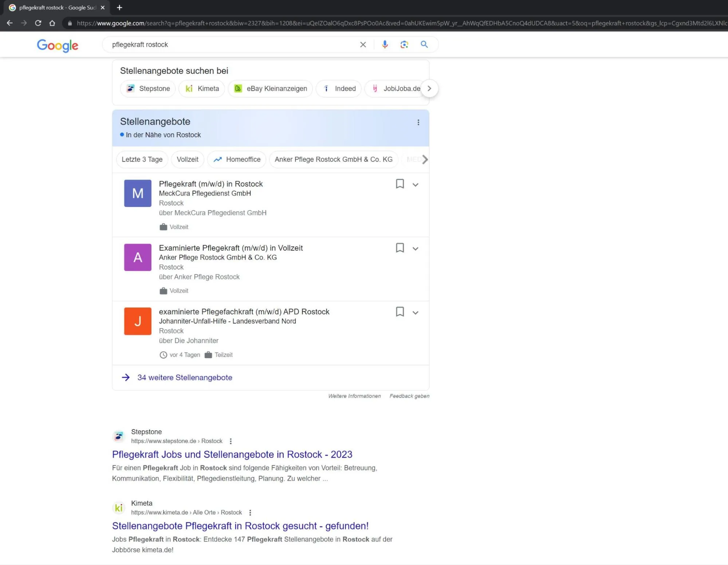Bookmark the MeckCura Pflegekraft job
Screen dimensions: 728x565
[400, 184]
